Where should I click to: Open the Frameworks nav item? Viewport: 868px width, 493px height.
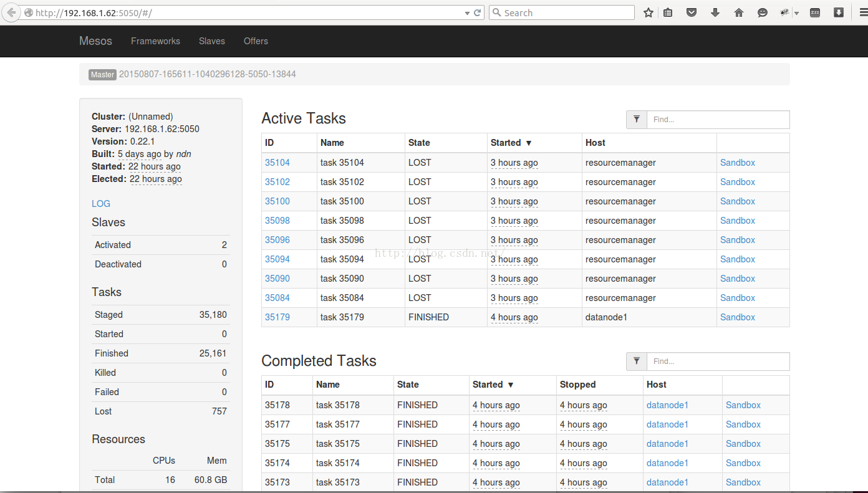point(155,41)
